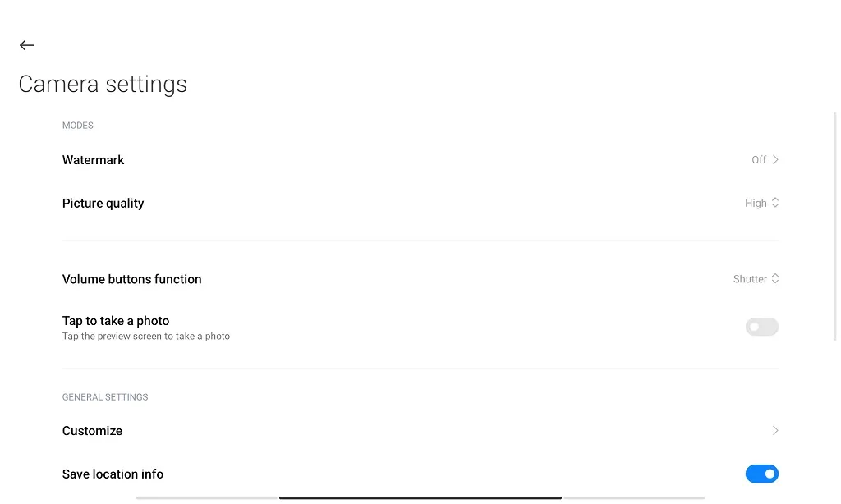Viewport: 841px width, 504px height.
Task: Disable Save location info
Action: 762,474
